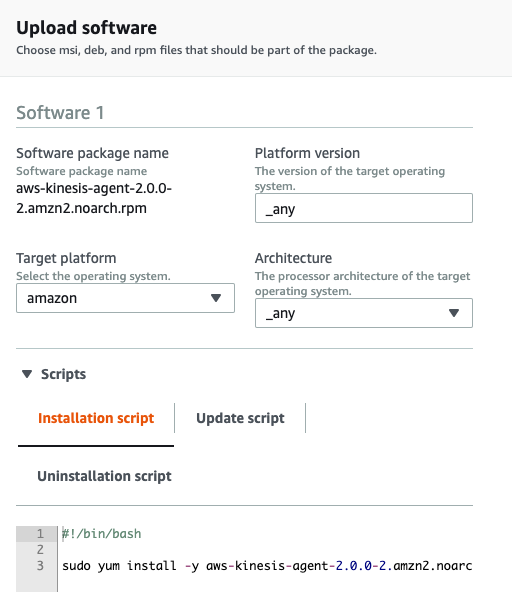
Task: Open the Architecture _any combo box
Action: 364,313
